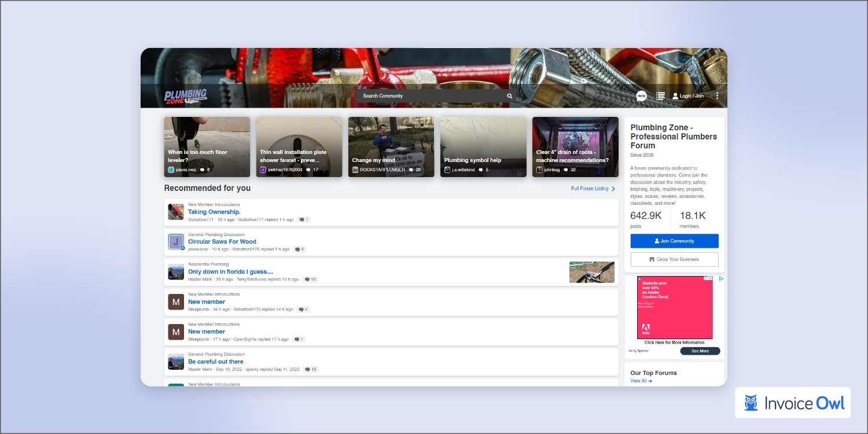Click comment count 26 on Change my mind card
Image resolution: width=868 pixels, height=434 pixels.
[x=415, y=170]
